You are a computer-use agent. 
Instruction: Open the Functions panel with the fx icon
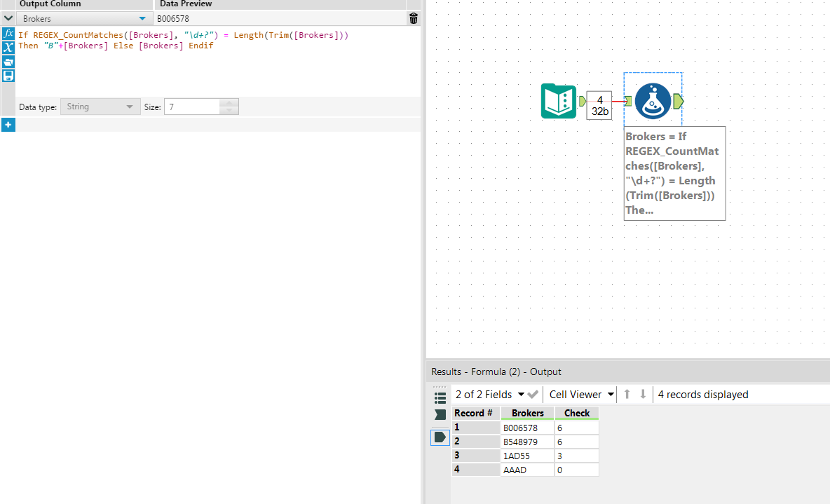[8, 33]
